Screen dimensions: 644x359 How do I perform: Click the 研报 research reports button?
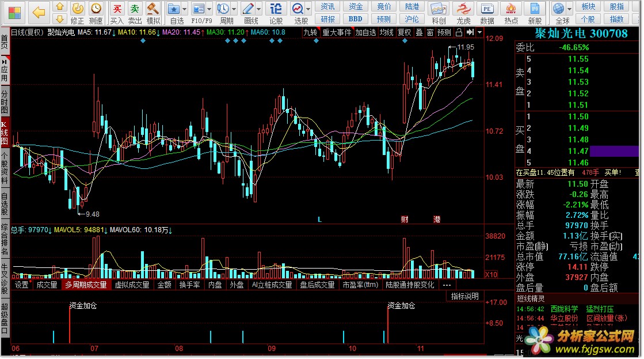pos(327,19)
